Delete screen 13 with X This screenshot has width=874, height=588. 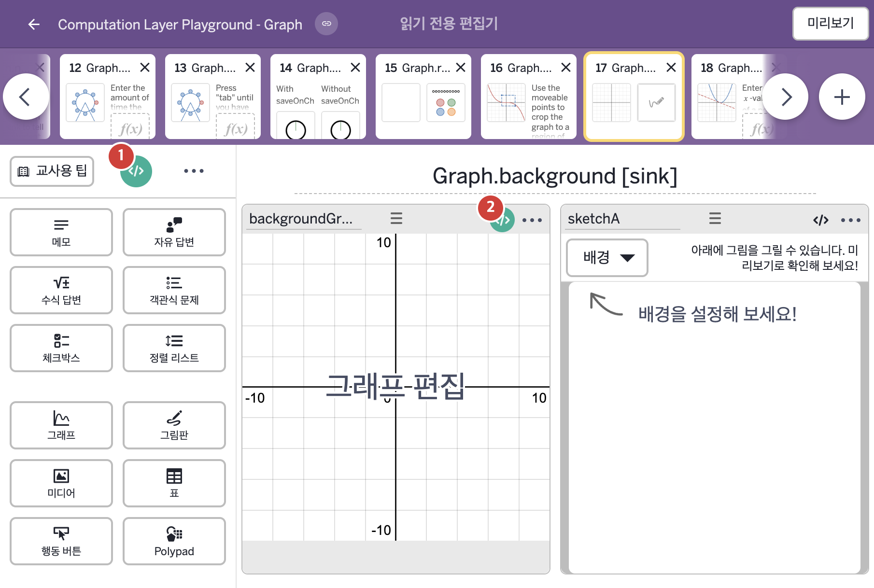[x=250, y=68]
